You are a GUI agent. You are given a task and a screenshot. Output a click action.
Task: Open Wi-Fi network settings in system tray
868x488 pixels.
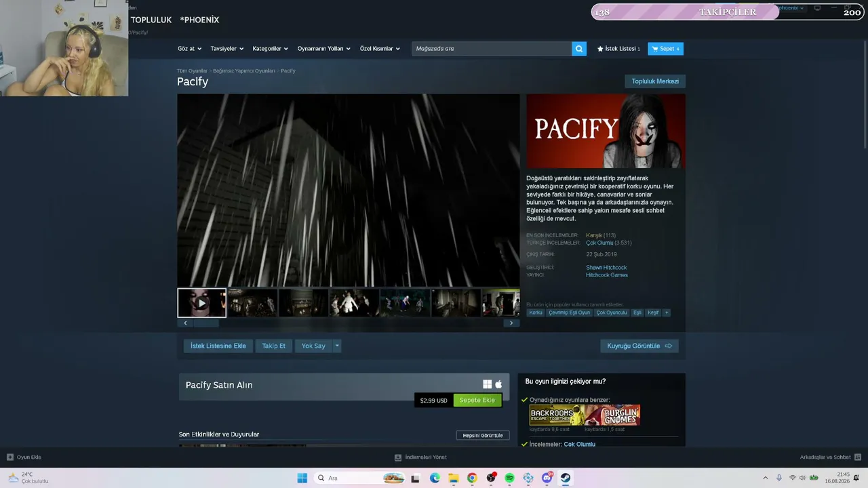[792, 478]
